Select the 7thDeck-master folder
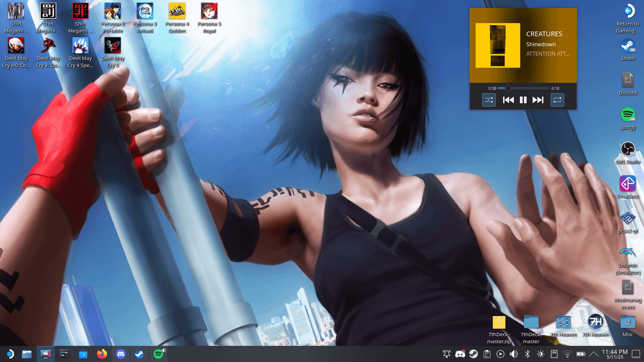Viewport: 644px width, 362px height. pos(531,330)
